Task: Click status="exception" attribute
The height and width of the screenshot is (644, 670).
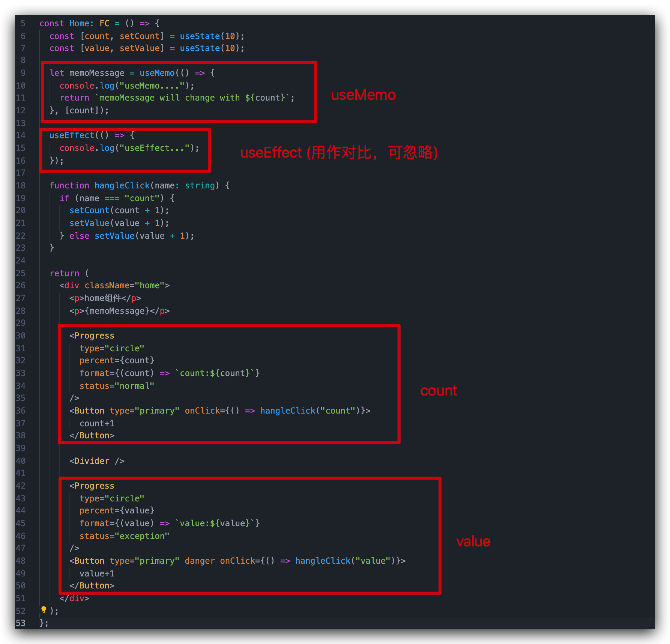Action: pyautogui.click(x=125, y=536)
